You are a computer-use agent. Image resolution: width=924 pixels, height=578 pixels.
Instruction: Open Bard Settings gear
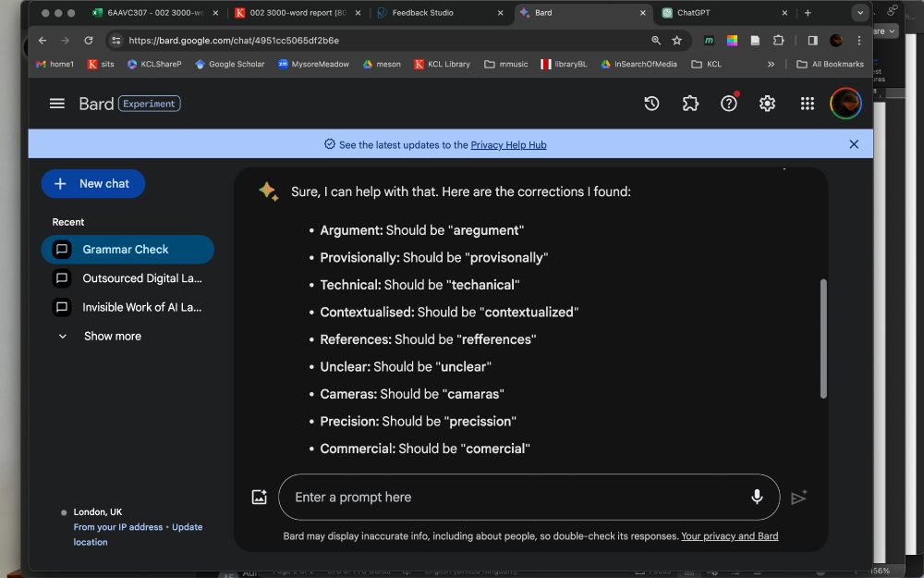click(768, 103)
